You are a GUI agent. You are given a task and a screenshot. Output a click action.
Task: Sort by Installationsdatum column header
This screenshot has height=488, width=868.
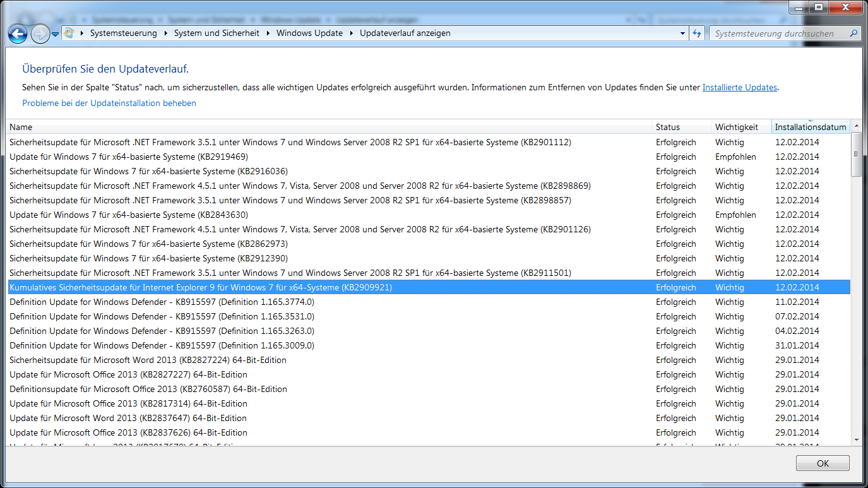[x=811, y=127]
